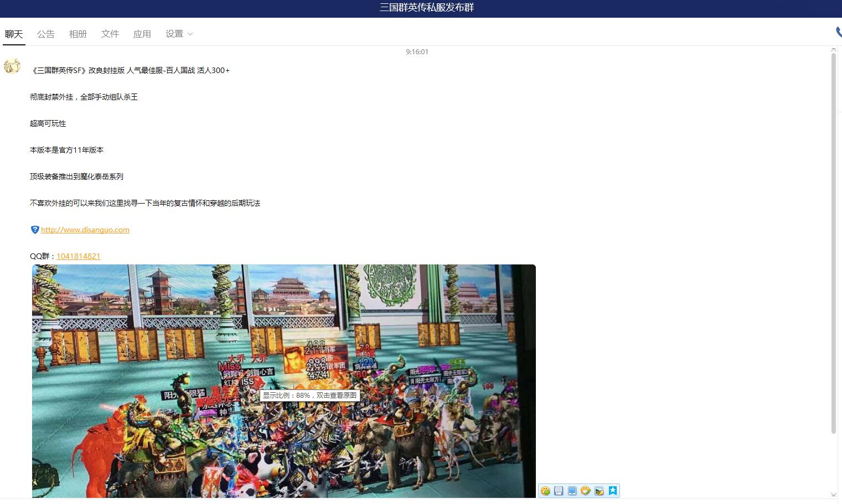Open the 相册 tab

(x=78, y=34)
